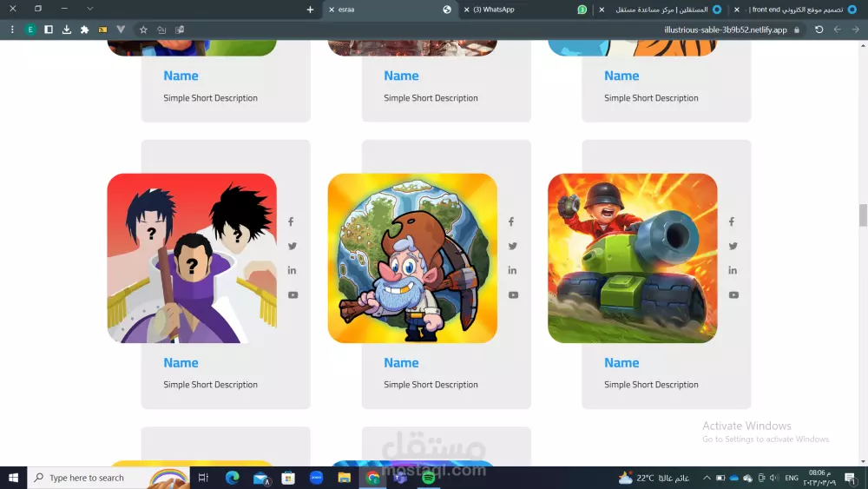Switch input language via ENG indicator
This screenshot has width=868, height=489.
coord(792,478)
